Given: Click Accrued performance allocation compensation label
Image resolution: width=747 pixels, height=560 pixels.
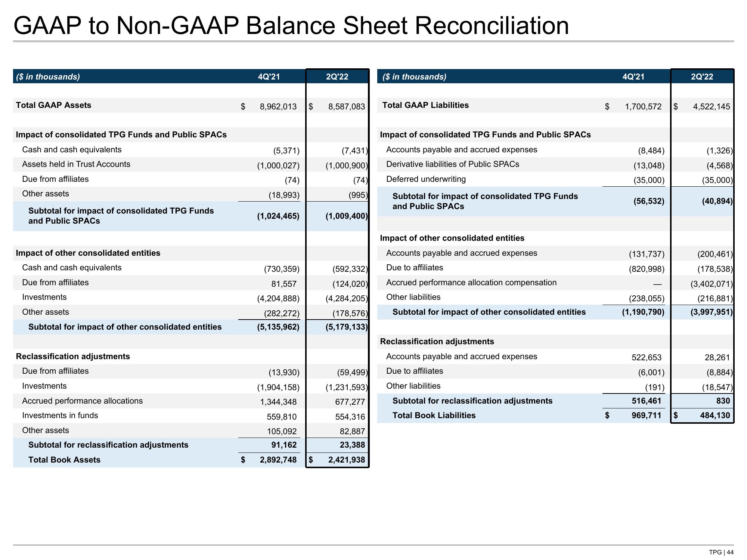Looking at the screenshot, I should [x=471, y=283].
